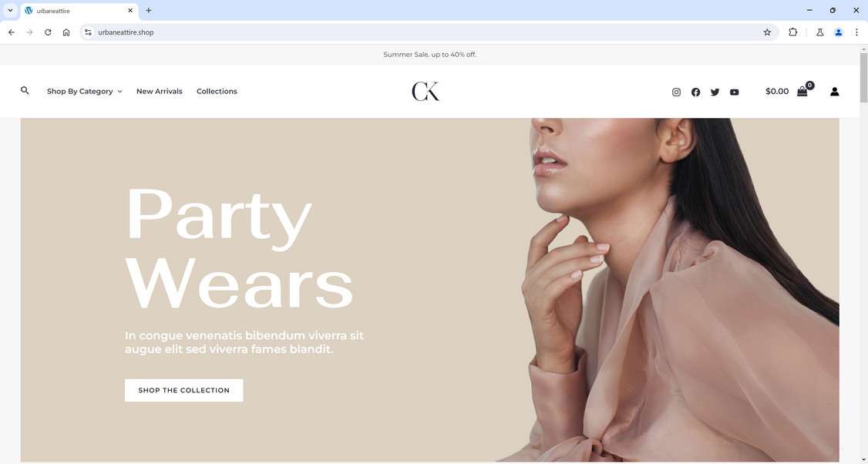
Task: Open the shopping cart bag icon
Action: [802, 92]
